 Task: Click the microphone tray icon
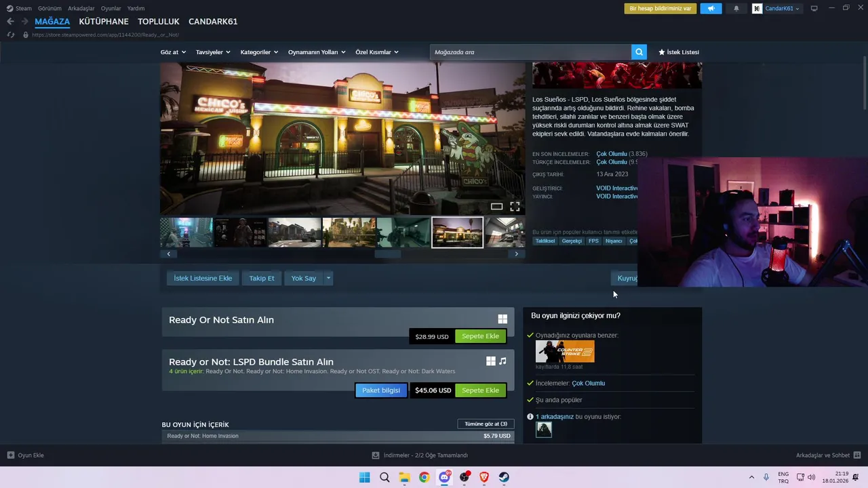tap(766, 477)
